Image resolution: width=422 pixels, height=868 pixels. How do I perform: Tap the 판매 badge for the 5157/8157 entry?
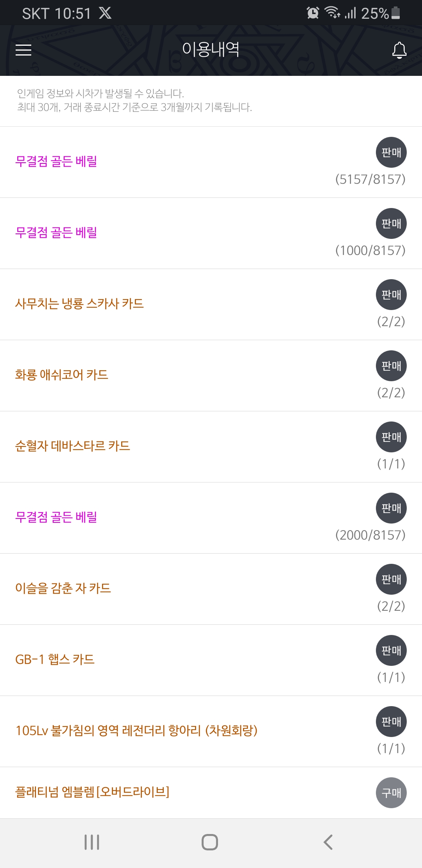coord(391,152)
